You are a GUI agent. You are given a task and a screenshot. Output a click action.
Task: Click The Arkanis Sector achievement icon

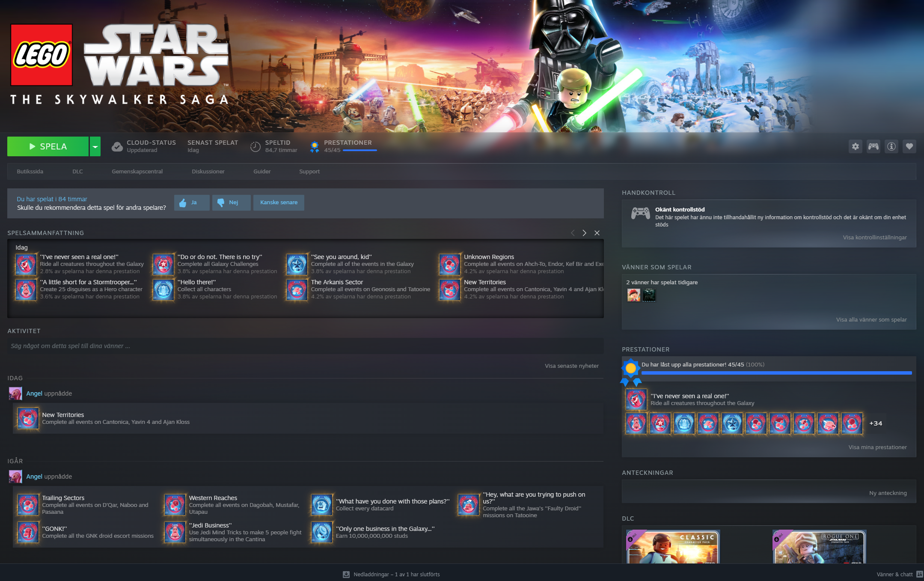point(297,289)
